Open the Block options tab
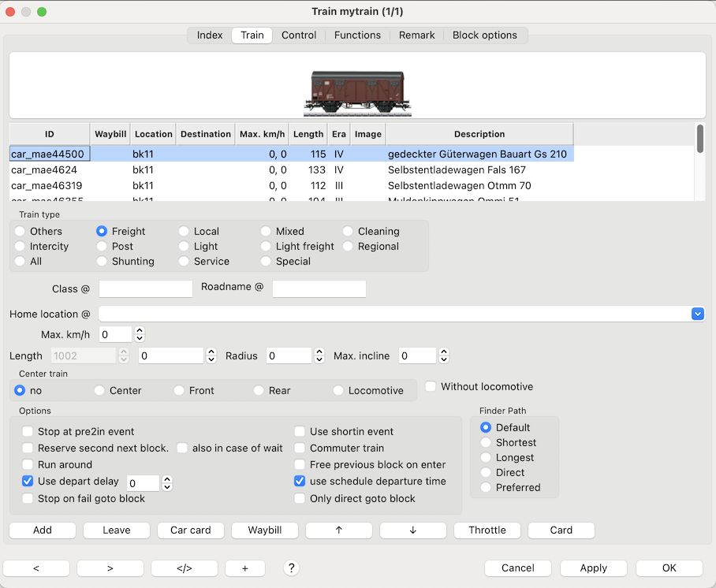Image resolution: width=716 pixels, height=588 pixels. [x=484, y=35]
